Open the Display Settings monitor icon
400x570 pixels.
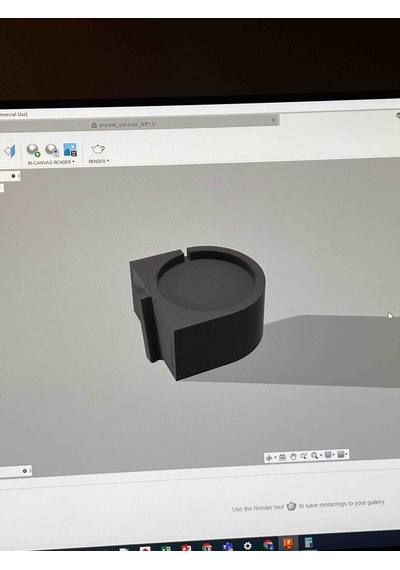pos(328,455)
